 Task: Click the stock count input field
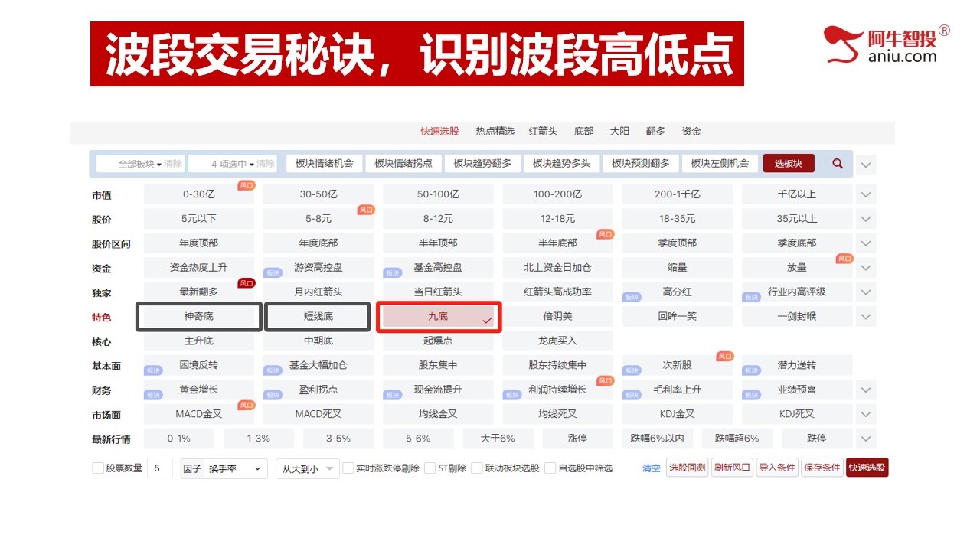[x=159, y=468]
